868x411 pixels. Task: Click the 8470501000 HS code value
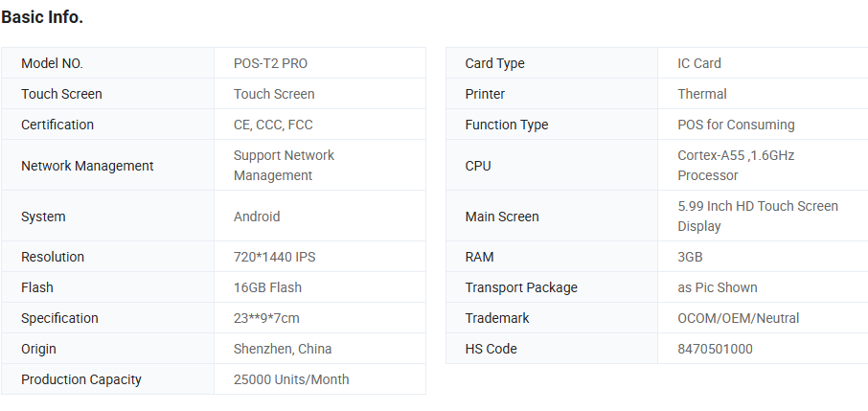715,349
